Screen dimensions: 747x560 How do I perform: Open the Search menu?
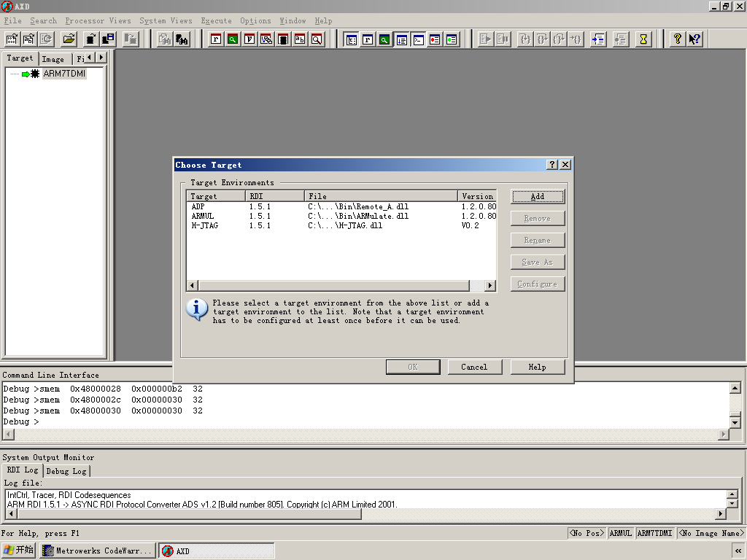pos(43,21)
